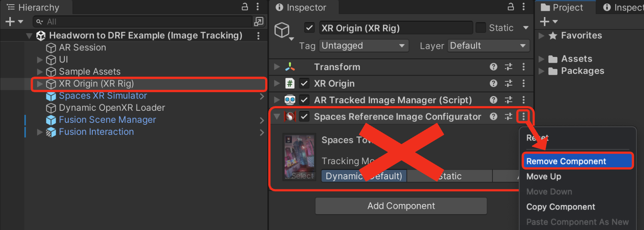Open the Tag dropdown
The image size is (644, 230).
[x=364, y=46]
